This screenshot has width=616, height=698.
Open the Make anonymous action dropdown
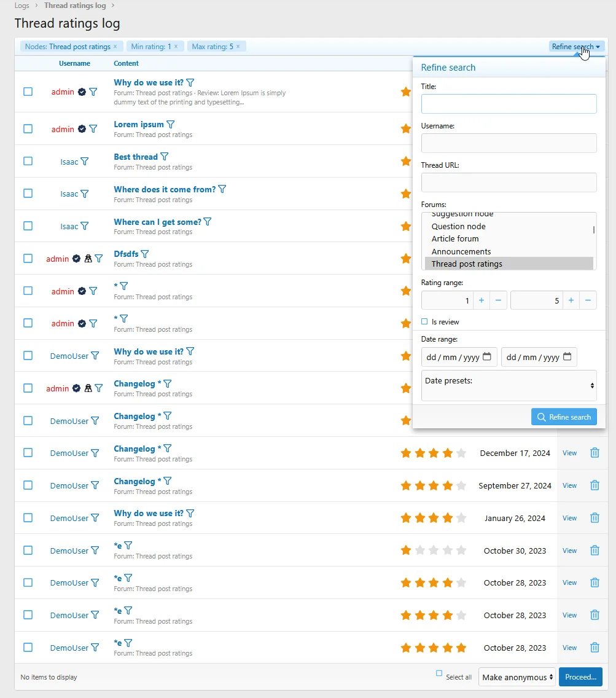coord(517,677)
